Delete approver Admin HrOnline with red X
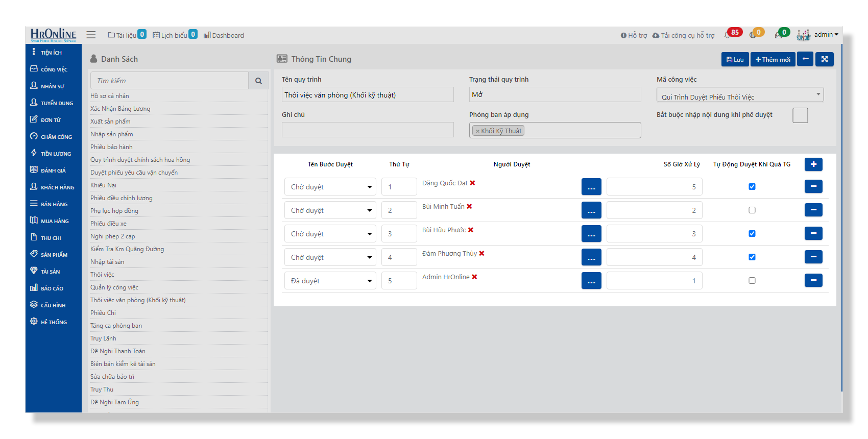Viewport: 868px width, 439px height. click(474, 277)
